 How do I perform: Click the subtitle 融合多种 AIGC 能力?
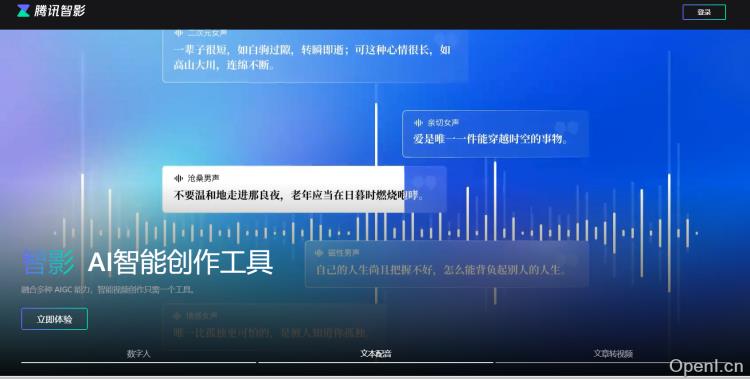click(x=108, y=290)
